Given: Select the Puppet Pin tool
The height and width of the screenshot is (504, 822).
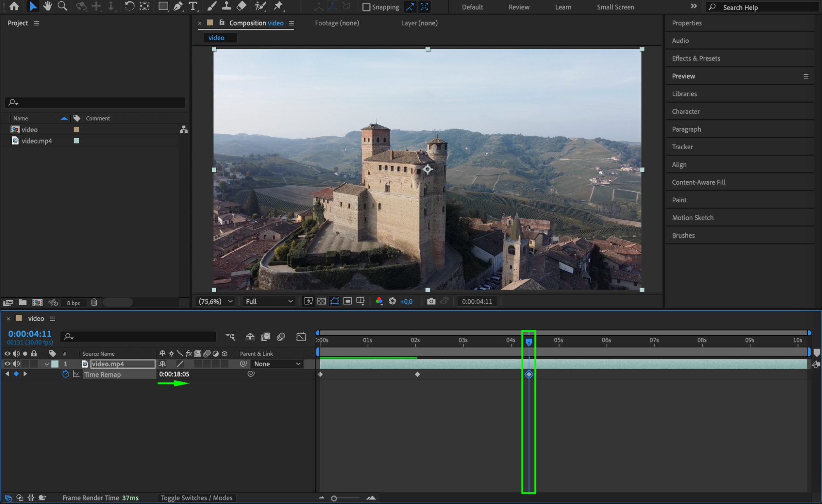Looking at the screenshot, I should [x=278, y=6].
